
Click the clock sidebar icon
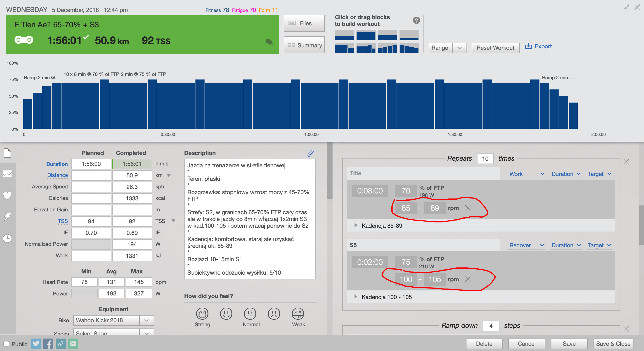coord(7,238)
